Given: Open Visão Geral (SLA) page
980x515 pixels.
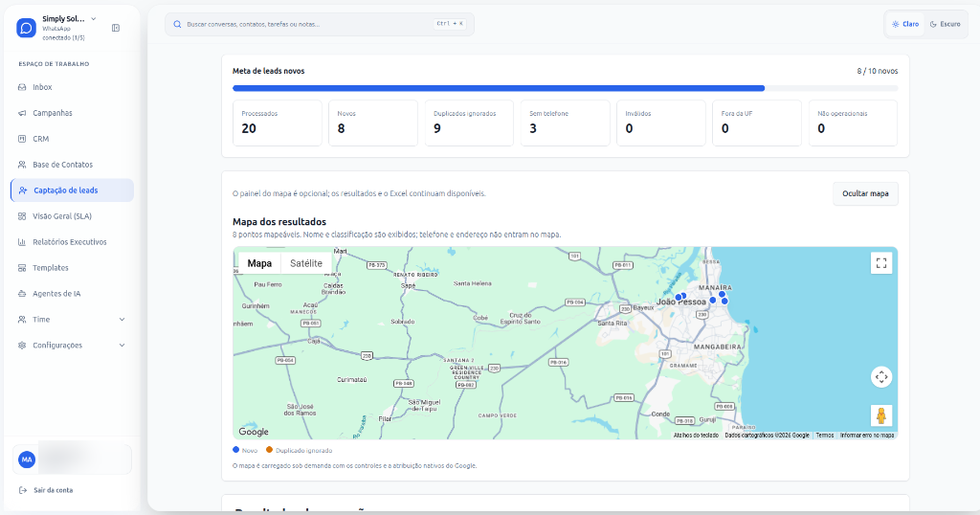Looking at the screenshot, I should coord(72,216).
